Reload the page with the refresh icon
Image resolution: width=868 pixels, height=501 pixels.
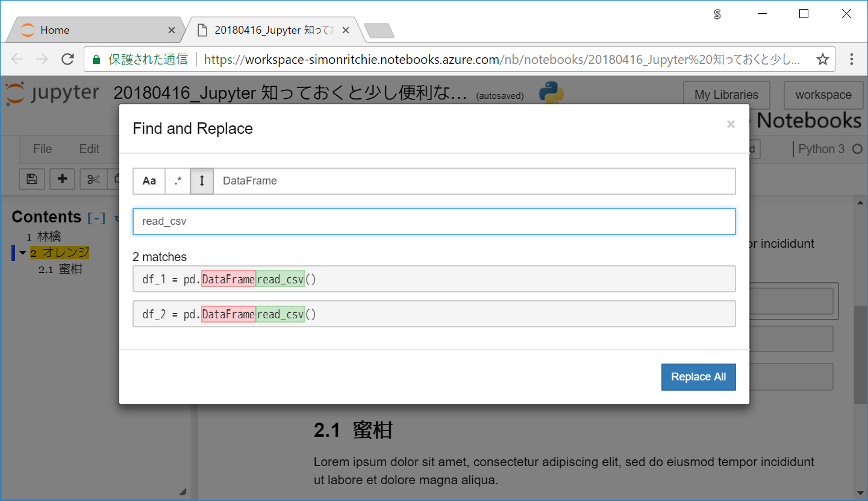point(67,58)
